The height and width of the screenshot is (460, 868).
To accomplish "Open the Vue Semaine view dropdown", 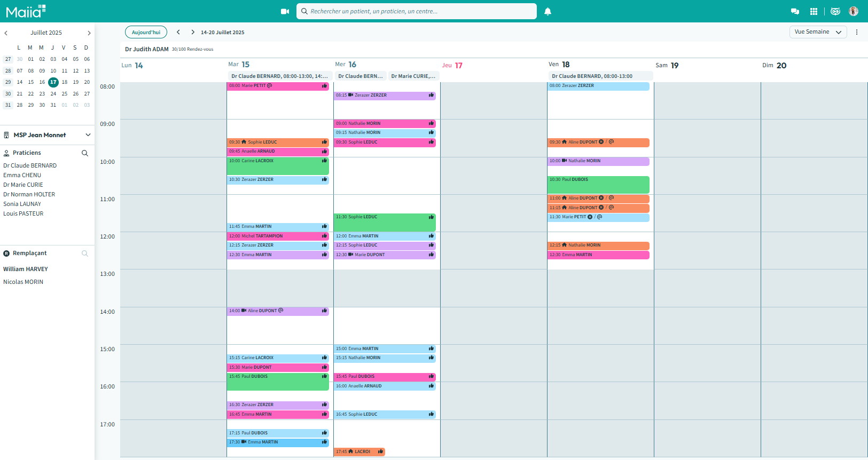I will (818, 32).
